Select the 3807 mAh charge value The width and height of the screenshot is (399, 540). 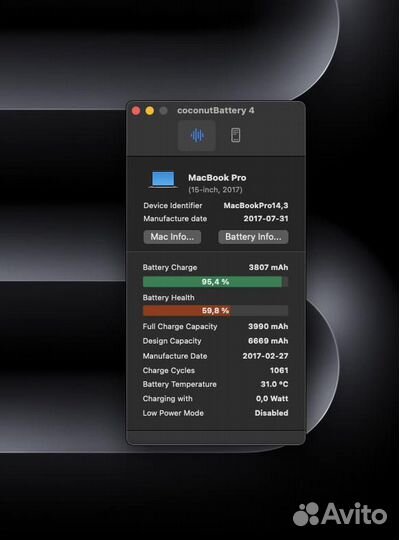pyautogui.click(x=268, y=268)
